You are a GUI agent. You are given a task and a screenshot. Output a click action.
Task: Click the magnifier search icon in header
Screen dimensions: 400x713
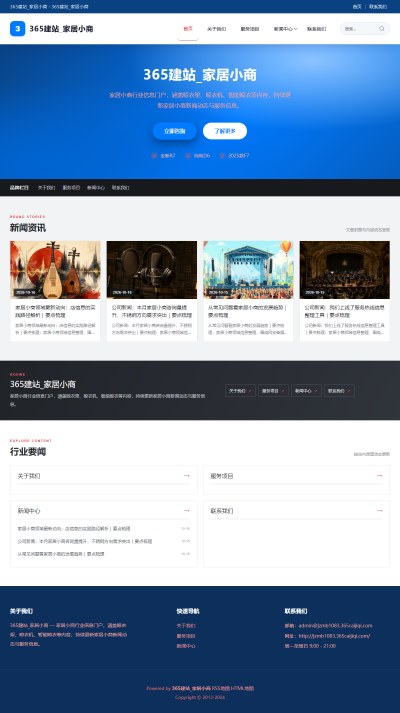point(382,29)
